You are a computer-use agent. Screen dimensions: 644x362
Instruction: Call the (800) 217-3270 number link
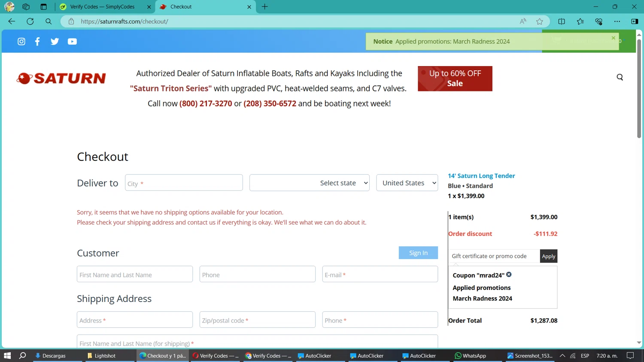(206, 103)
